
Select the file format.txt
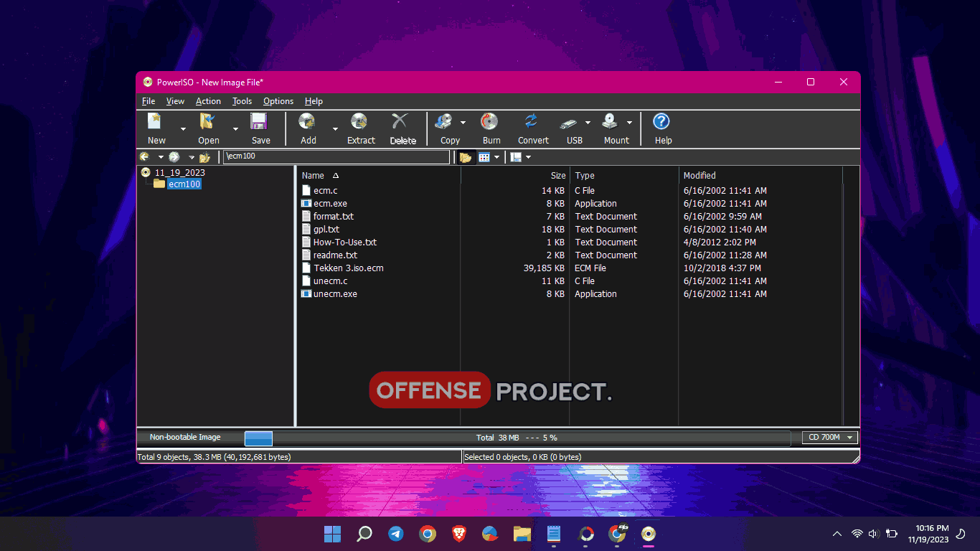333,217
